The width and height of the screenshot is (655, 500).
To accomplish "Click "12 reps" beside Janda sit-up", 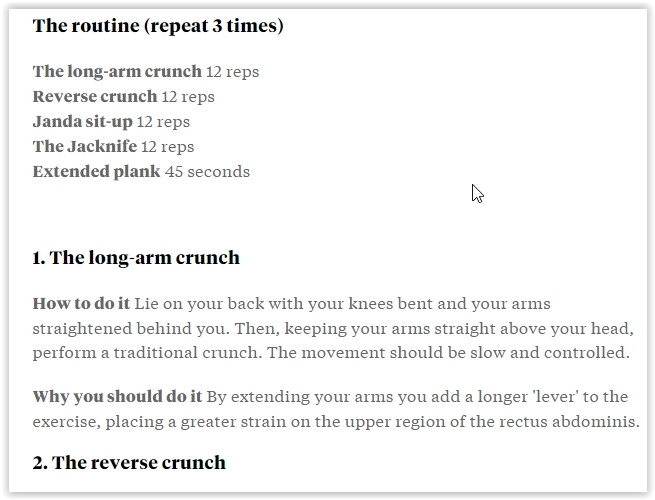I will [163, 122].
